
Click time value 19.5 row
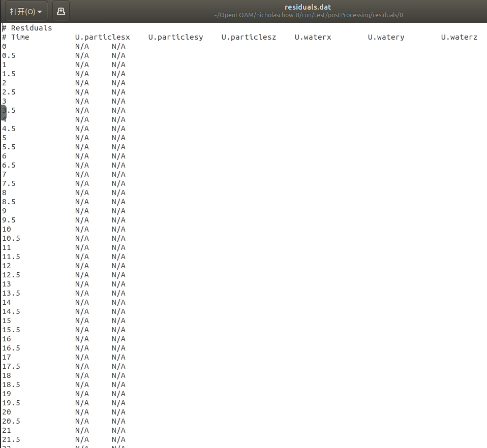click(11, 403)
